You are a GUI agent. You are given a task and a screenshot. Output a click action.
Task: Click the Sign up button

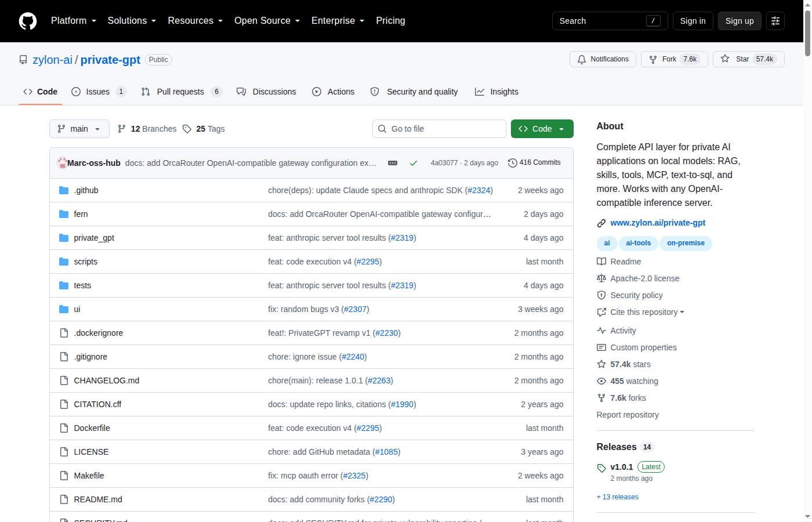739,21
